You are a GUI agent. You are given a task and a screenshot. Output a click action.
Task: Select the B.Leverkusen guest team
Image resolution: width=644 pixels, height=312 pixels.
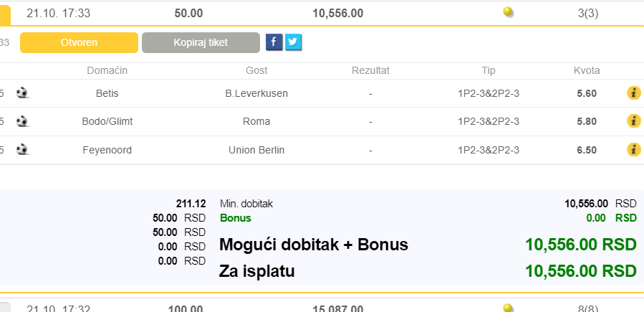pyautogui.click(x=256, y=93)
